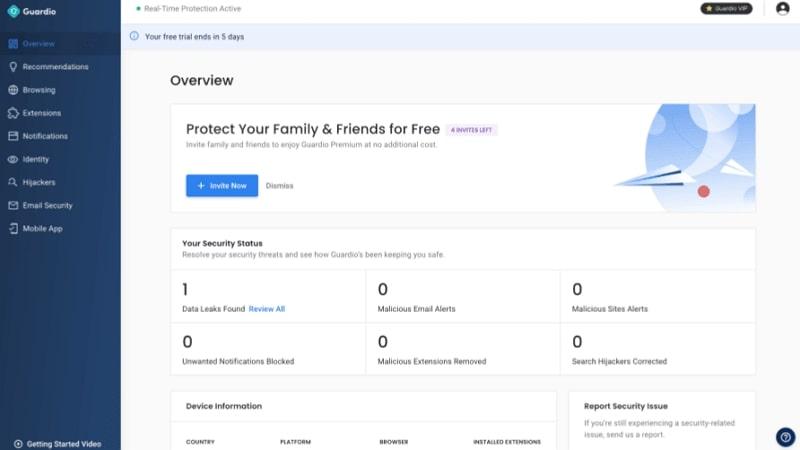Open the Mobile App sidebar item
This screenshot has width=800, height=450.
pyautogui.click(x=42, y=228)
